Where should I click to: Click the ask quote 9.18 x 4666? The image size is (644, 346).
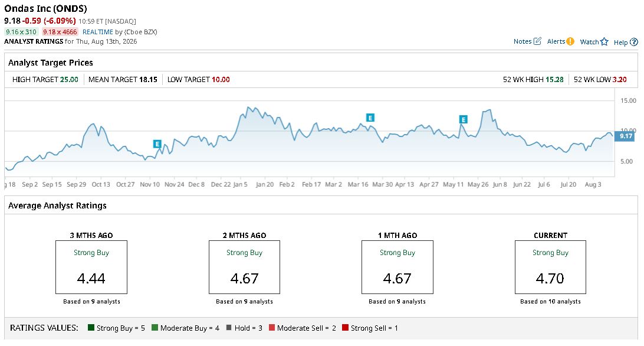(60, 32)
